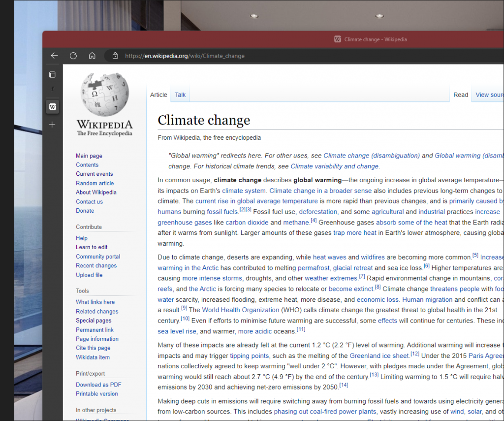Open the Read view tab
This screenshot has width=504, height=421.
pyautogui.click(x=460, y=95)
